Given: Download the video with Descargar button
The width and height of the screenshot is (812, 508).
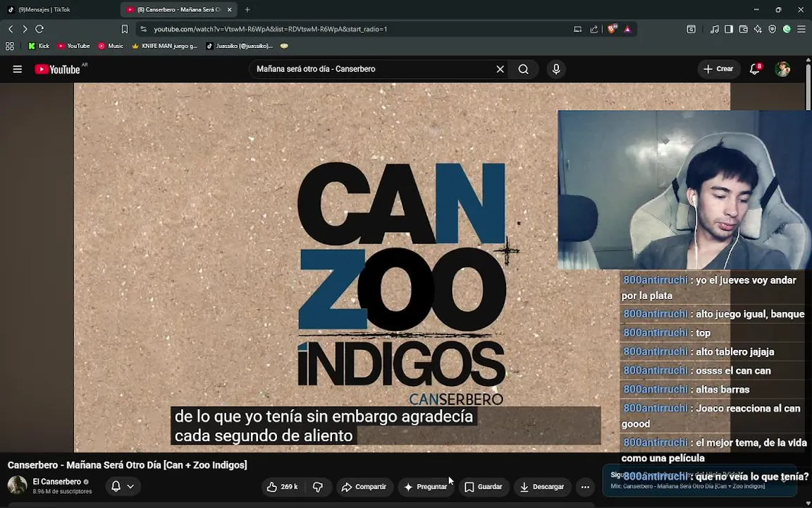Looking at the screenshot, I should pyautogui.click(x=542, y=487).
